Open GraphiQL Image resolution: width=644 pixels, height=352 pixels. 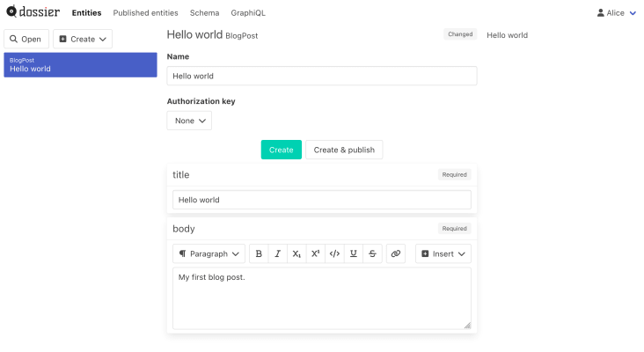tap(248, 12)
